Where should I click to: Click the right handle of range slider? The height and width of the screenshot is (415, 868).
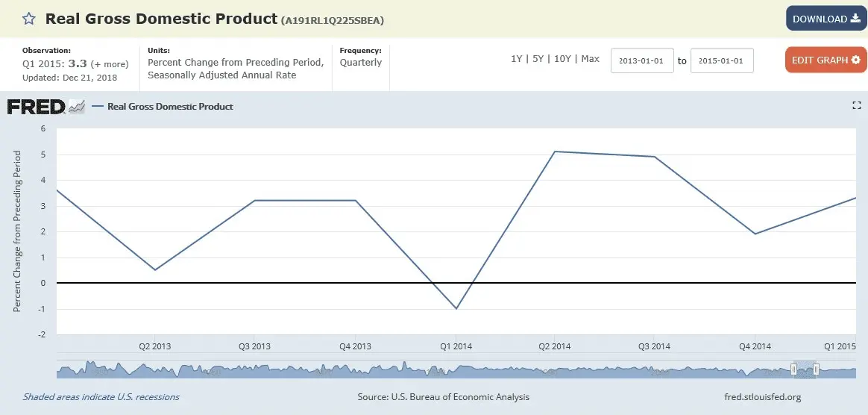817,369
